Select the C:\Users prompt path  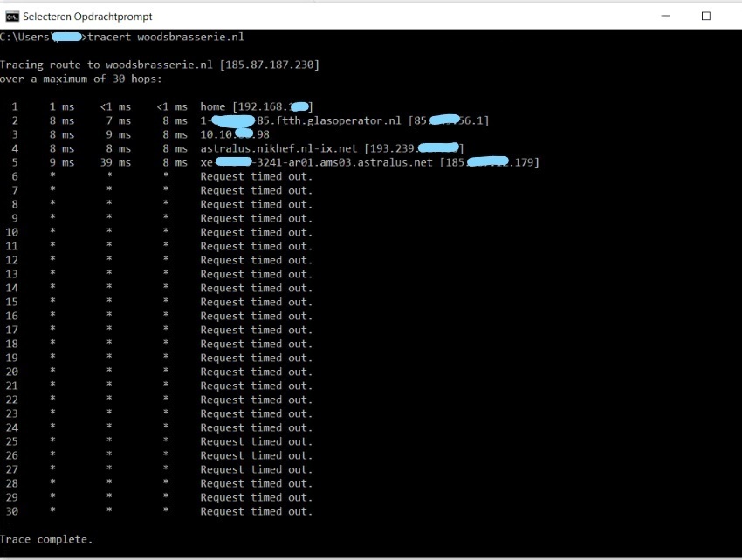coord(28,37)
